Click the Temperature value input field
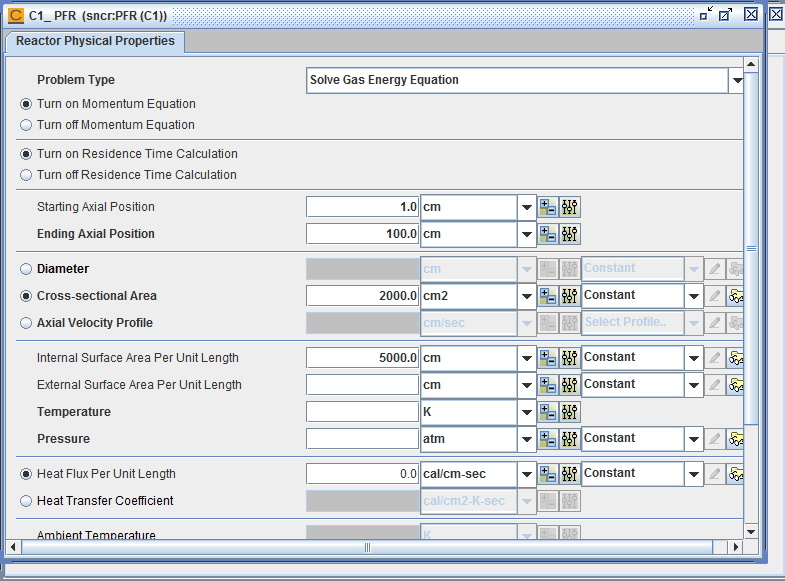Viewport: 785px width, 581px height. (362, 412)
